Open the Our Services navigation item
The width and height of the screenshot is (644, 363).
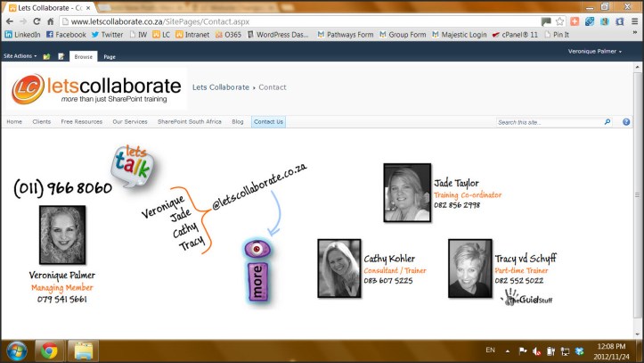pyautogui.click(x=130, y=121)
